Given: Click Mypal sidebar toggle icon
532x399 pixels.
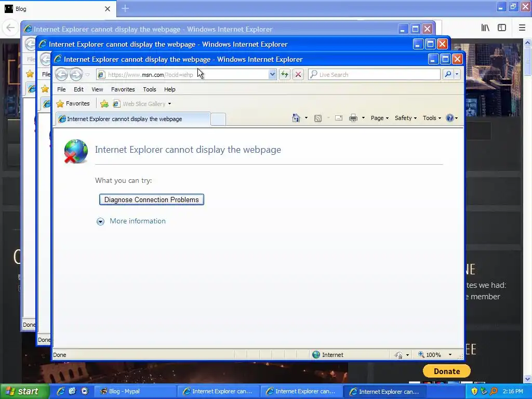Looking at the screenshot, I should tap(502, 28).
